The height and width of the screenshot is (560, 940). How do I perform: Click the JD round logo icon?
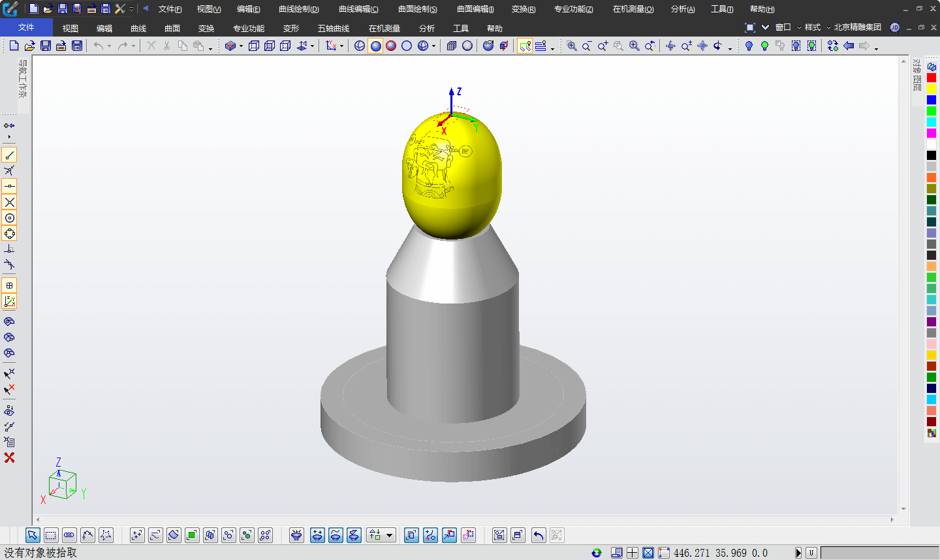coord(895,27)
